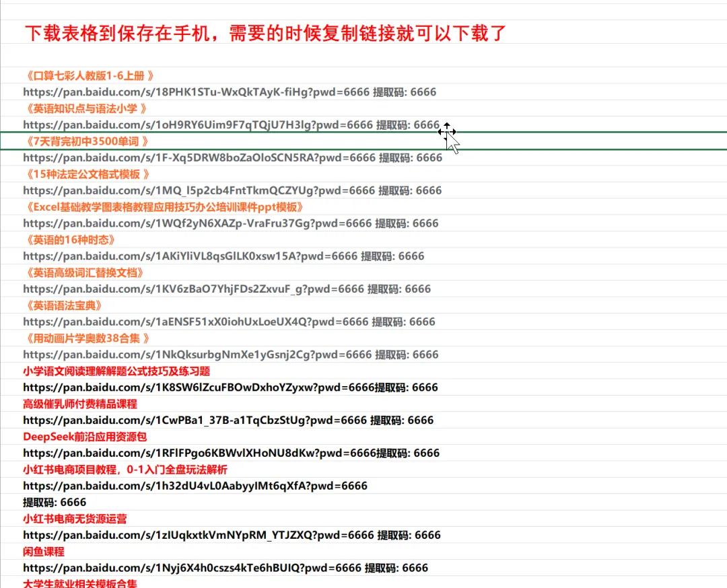The image size is (727, 588).
Task: Open the Baidu link containing 1h32dU4vL0AabyyIMt6qXfA
Action: pyautogui.click(x=195, y=486)
